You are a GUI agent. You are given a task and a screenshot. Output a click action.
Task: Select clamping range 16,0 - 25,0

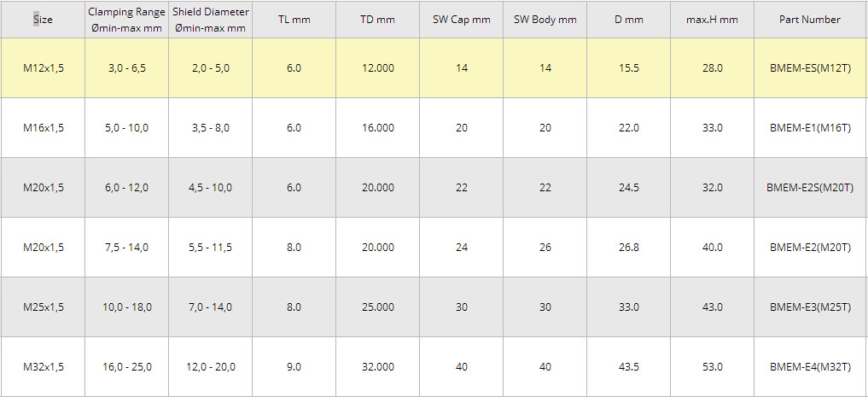[127, 367]
